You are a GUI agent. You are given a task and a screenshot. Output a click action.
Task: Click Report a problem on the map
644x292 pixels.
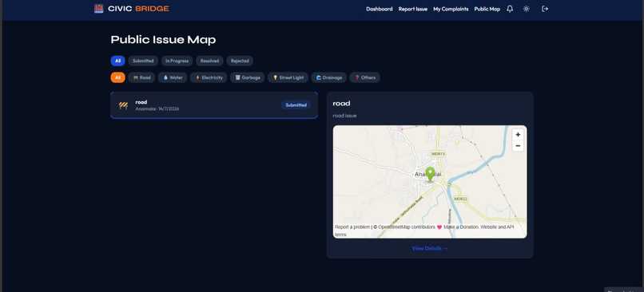pyautogui.click(x=352, y=227)
